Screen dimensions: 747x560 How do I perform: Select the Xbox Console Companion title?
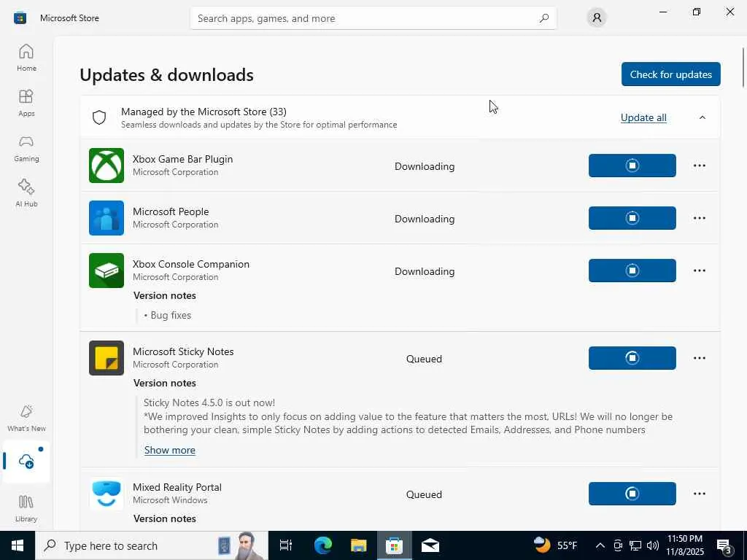tap(190, 264)
